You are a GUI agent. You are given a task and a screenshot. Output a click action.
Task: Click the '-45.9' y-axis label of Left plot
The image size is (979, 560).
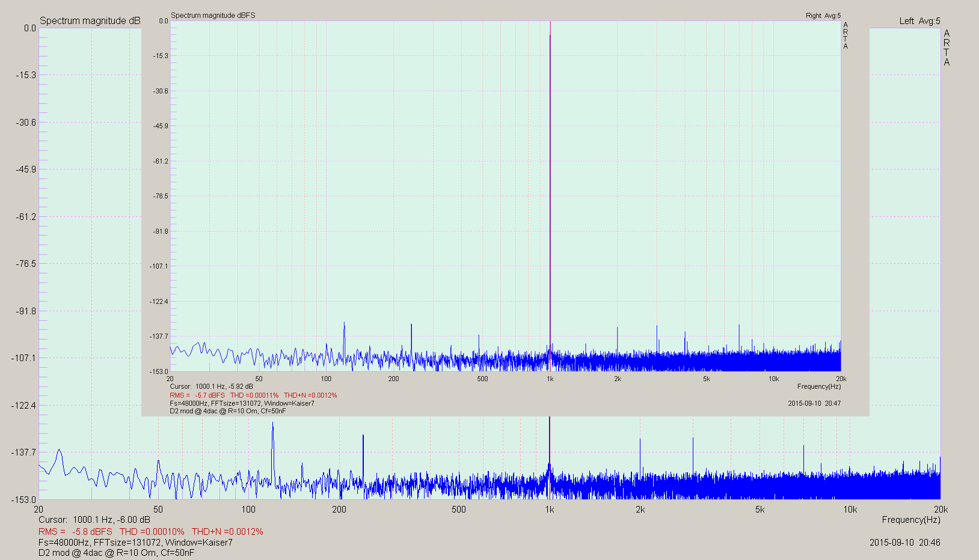tap(26, 169)
